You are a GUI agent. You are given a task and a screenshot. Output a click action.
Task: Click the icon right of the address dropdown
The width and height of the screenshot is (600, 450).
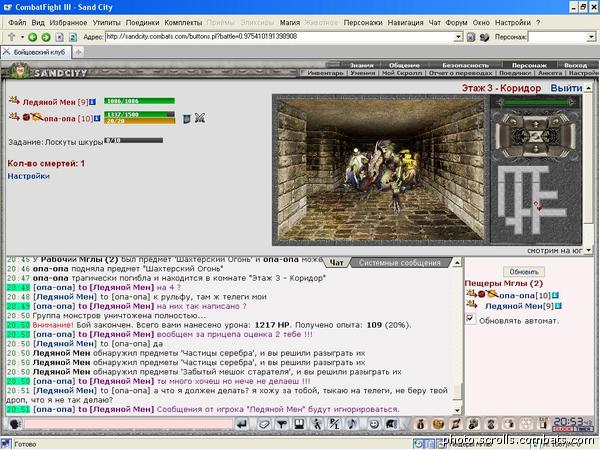pyautogui.click(x=471, y=37)
